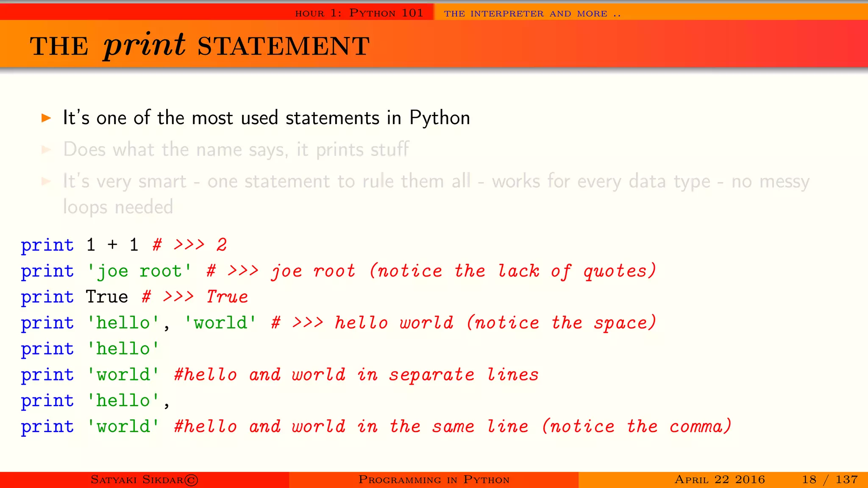Open 'The interpreter and more ..' subsection link
This screenshot has height=488, width=868.
532,14
